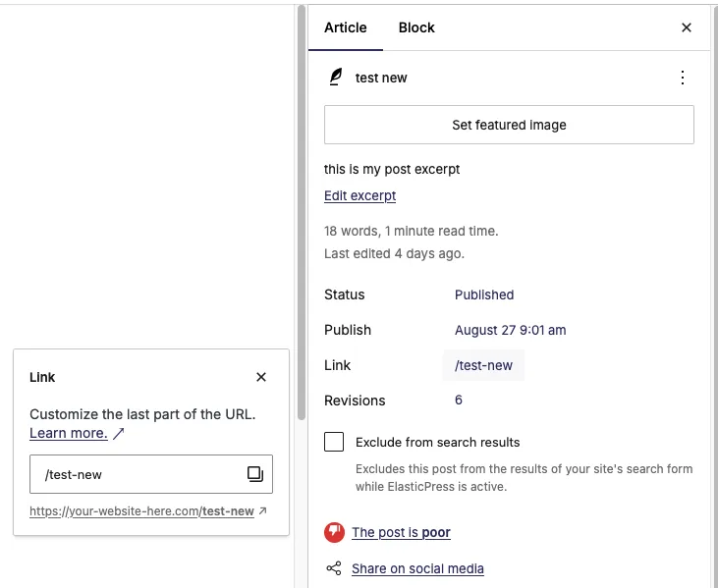Screen dimensions: 718x588
Task: Click Set featured image button
Action: click(509, 125)
